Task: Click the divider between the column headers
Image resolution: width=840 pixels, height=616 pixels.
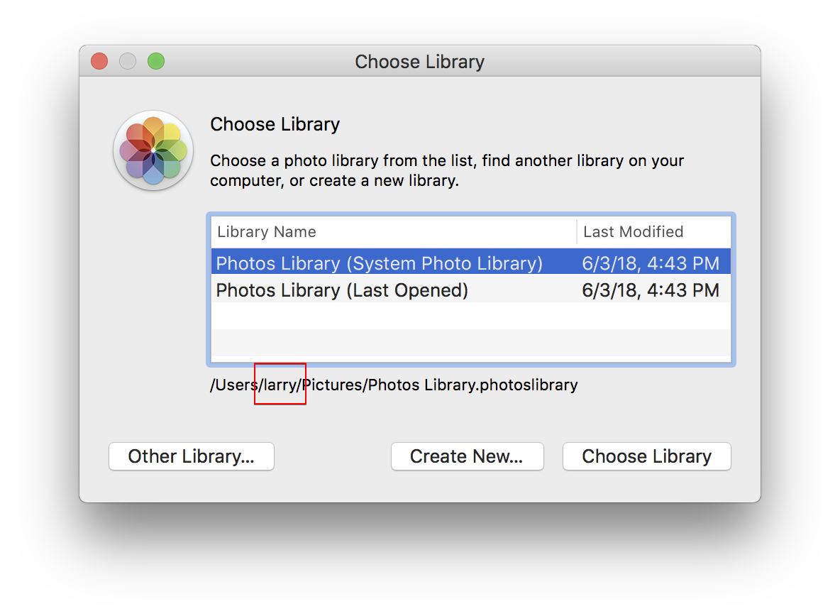Action: tap(577, 232)
